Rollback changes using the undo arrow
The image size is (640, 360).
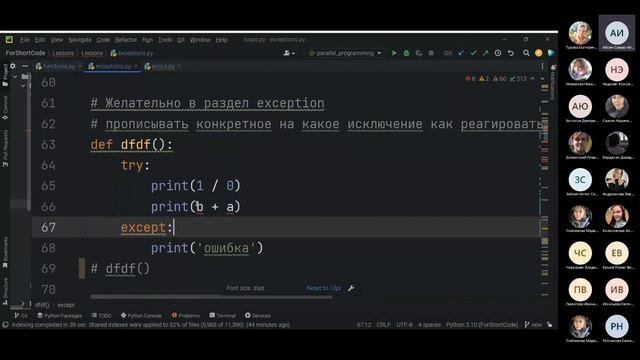(x=511, y=53)
